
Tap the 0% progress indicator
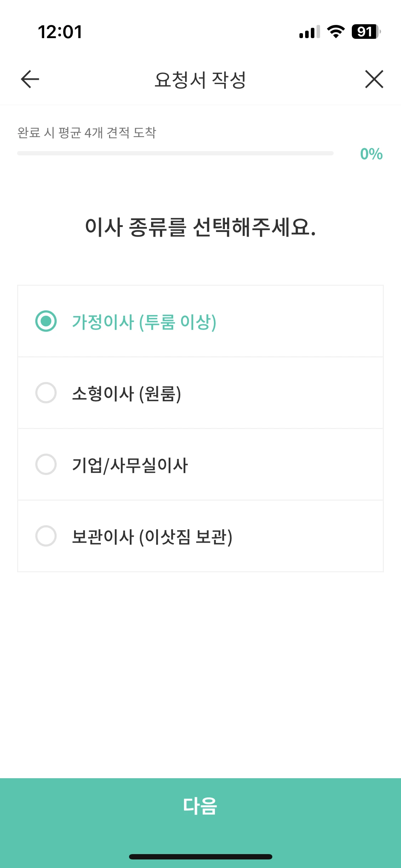pos(371,154)
